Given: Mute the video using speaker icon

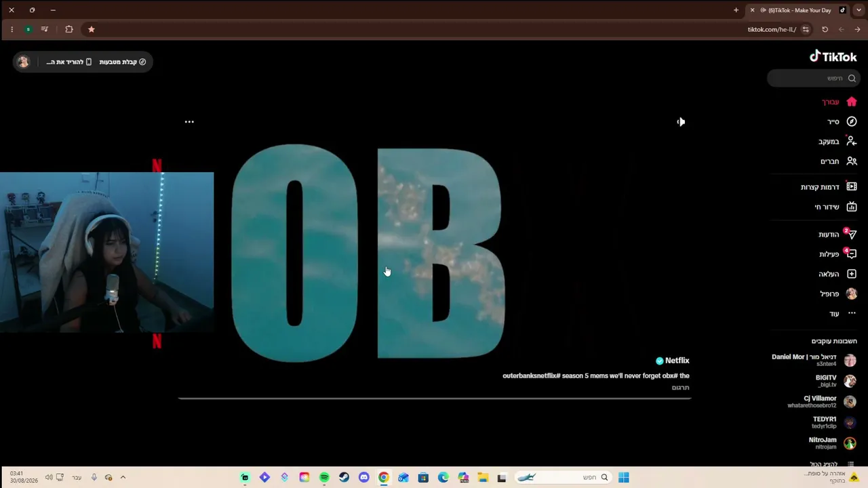Looking at the screenshot, I should tap(681, 122).
